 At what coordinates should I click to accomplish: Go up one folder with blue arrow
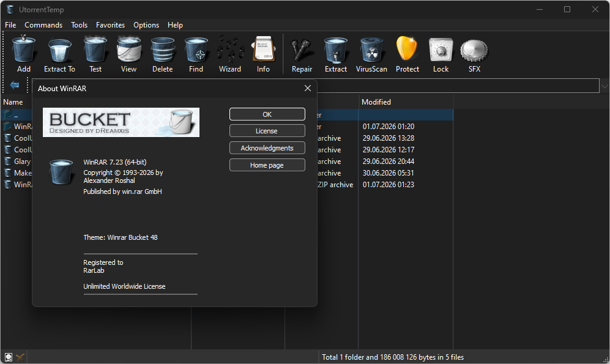(15, 85)
